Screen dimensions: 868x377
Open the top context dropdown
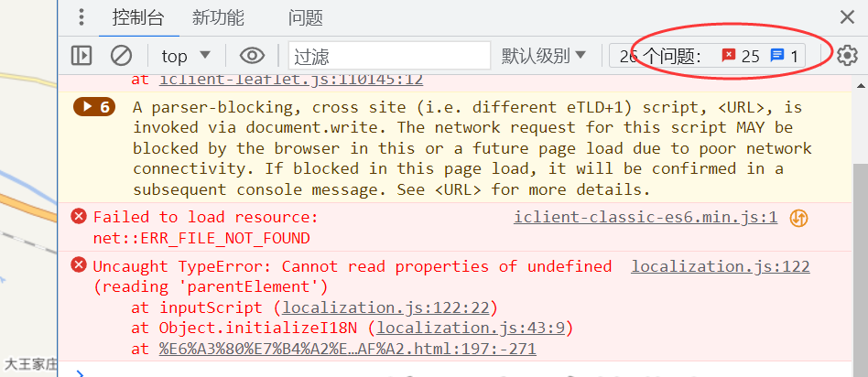[186, 56]
